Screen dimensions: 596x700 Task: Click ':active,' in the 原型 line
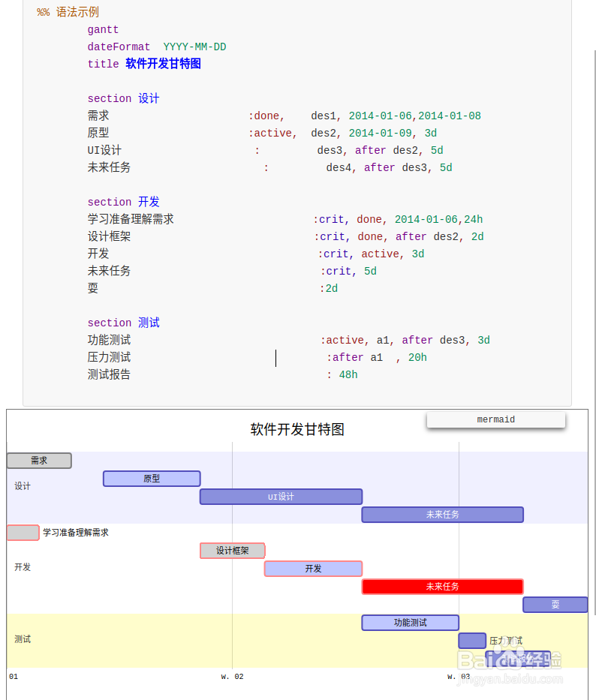coord(272,133)
